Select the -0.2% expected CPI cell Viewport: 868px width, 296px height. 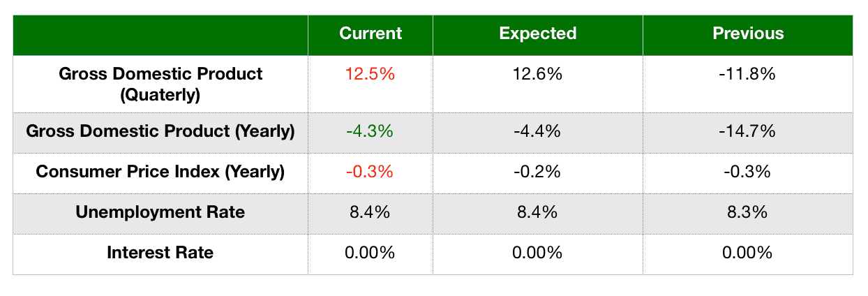coord(537,172)
